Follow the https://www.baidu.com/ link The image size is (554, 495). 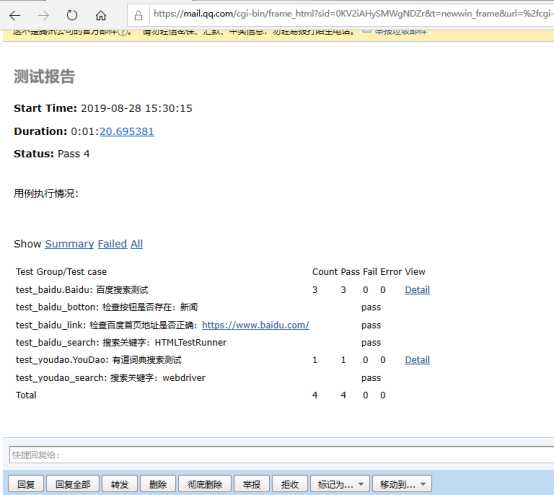[255, 325]
